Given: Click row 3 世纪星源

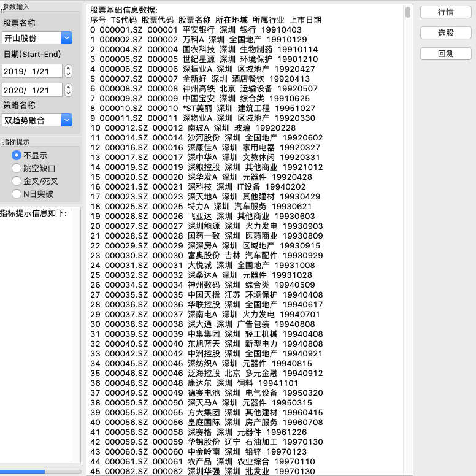Looking at the screenshot, I should pos(204,60).
